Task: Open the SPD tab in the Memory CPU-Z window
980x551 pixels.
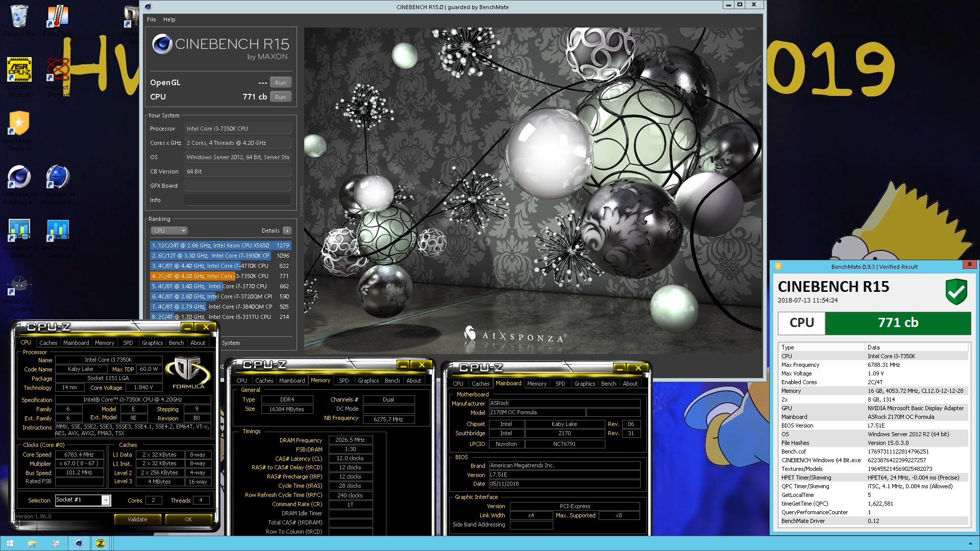Action: pyautogui.click(x=344, y=381)
